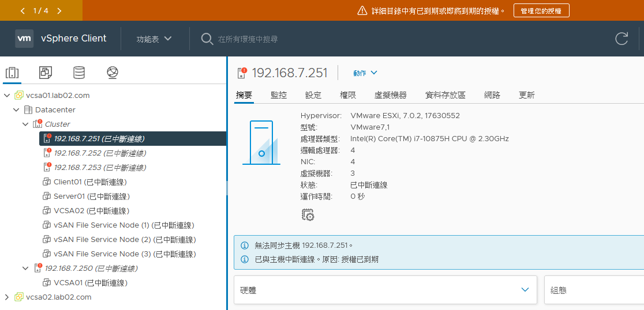Collapse the Cluster tree node
The width and height of the screenshot is (644, 310).
tap(25, 124)
